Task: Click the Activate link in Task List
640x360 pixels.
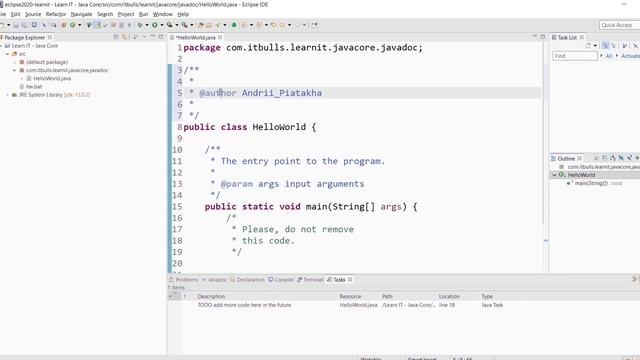Action: click(x=630, y=56)
